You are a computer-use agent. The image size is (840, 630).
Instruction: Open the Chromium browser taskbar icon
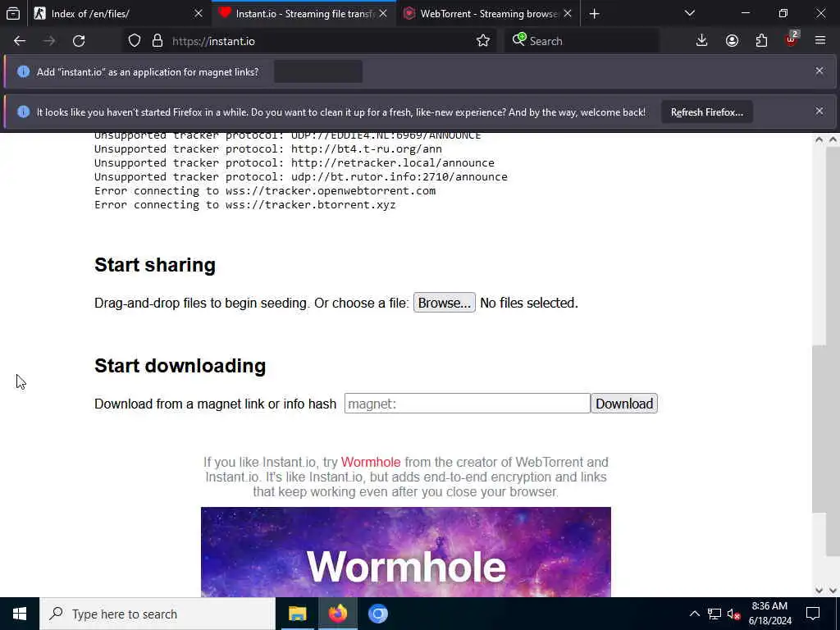377,614
